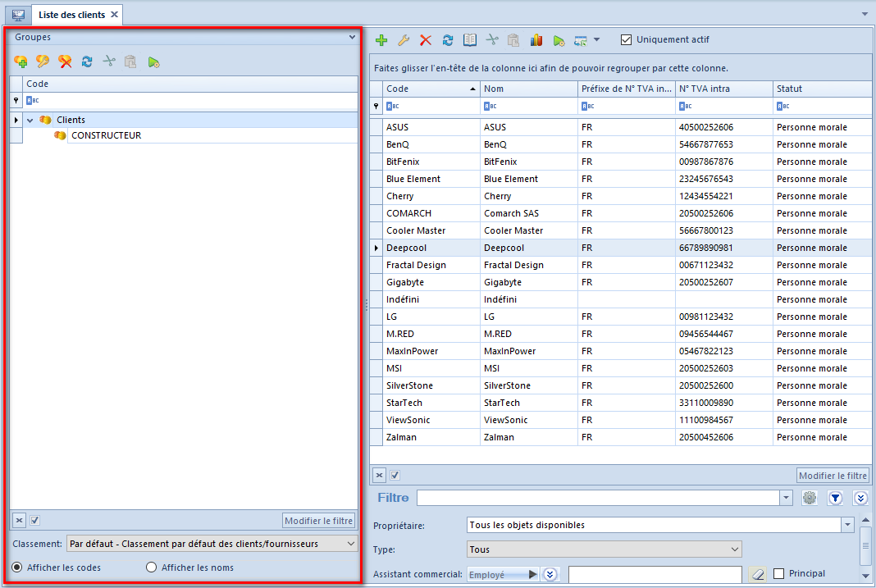
Task: Click the paste icon in the Groupes toolbar
Action: pos(130,62)
